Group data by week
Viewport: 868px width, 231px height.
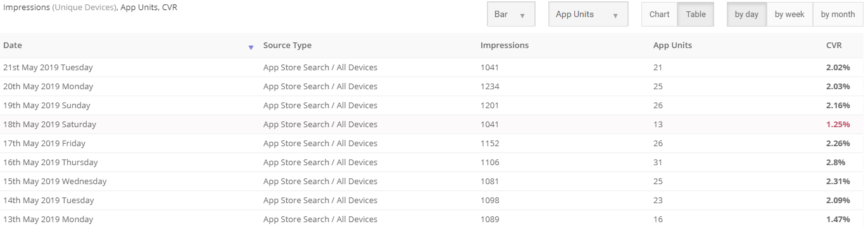[789, 15]
